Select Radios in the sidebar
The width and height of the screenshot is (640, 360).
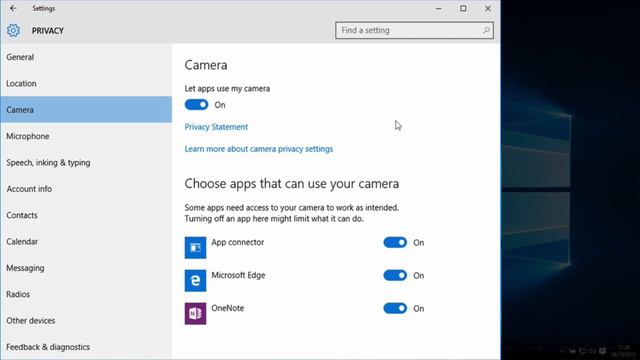click(x=86, y=294)
